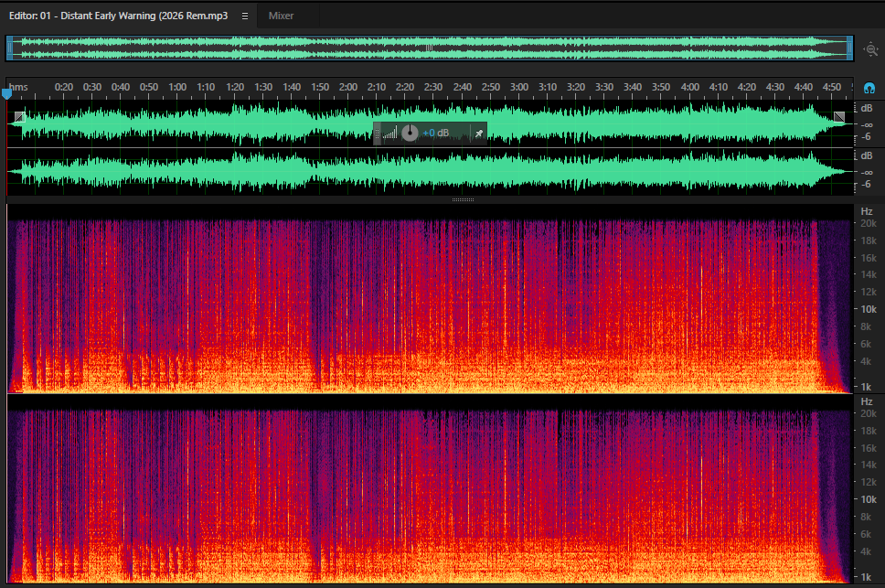Click 10k on upper spectral frequency scale
The image size is (885, 588).
(x=869, y=309)
